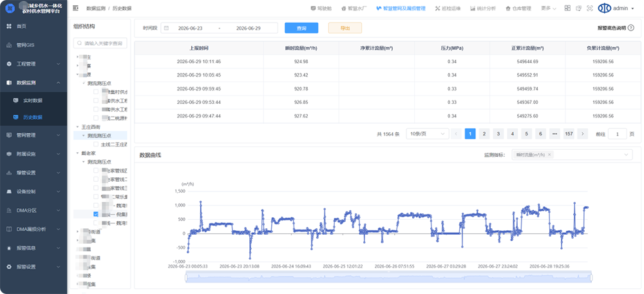Open 历史数据 history data page
Image resolution: width=644 pixels, height=294 pixels.
[33, 117]
